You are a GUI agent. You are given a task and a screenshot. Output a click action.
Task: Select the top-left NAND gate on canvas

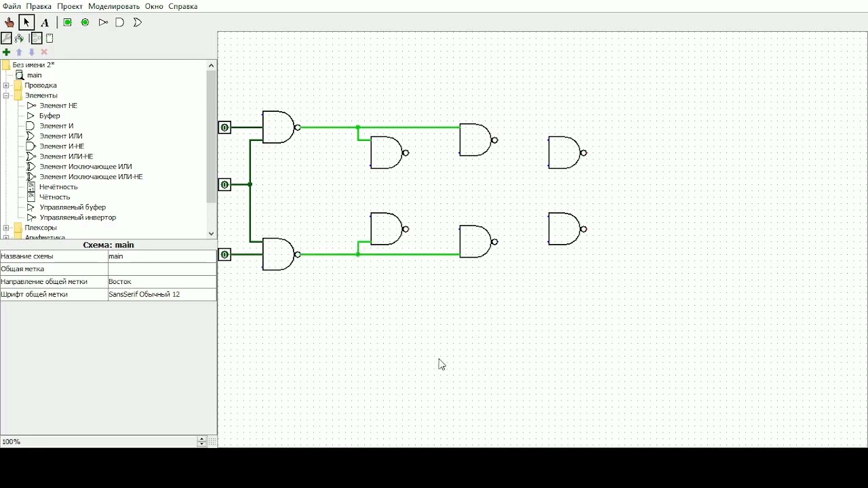279,127
